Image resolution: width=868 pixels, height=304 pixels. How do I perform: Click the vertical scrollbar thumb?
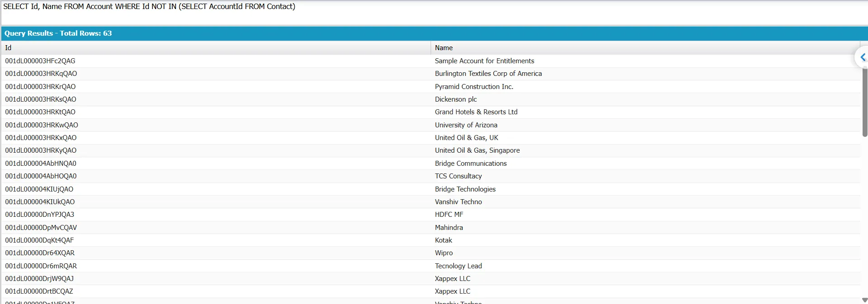tap(865, 102)
